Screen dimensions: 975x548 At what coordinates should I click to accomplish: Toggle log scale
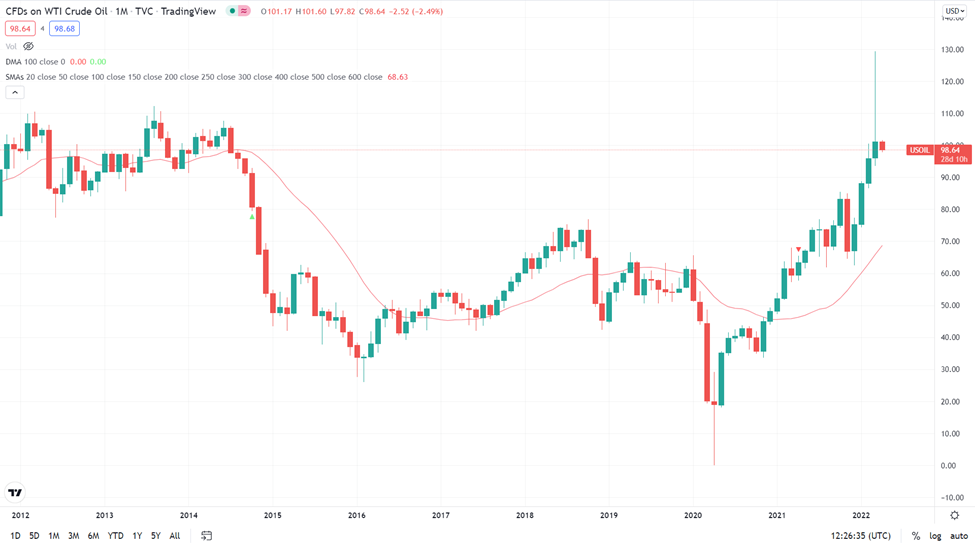[935, 536]
